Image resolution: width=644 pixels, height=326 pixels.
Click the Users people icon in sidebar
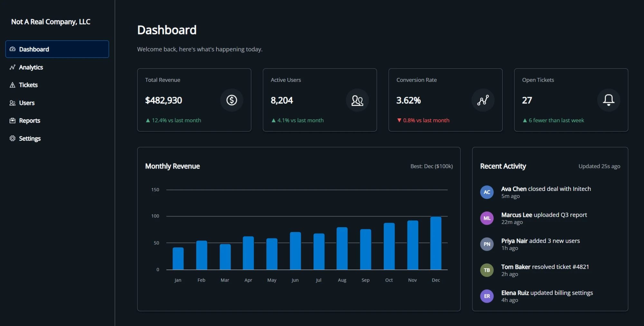(x=13, y=103)
